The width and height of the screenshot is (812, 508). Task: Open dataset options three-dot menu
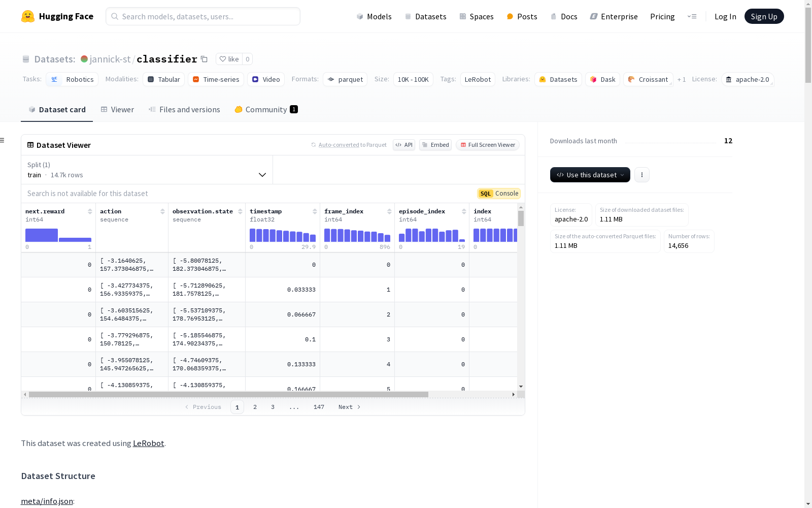click(x=642, y=175)
